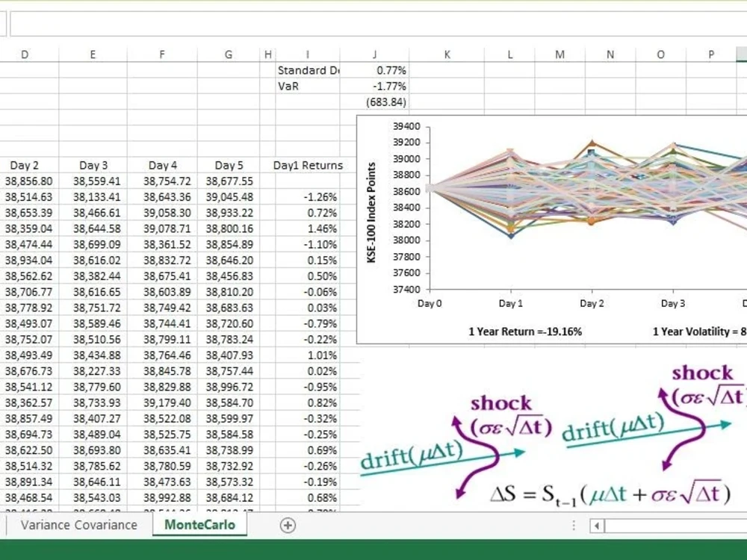The height and width of the screenshot is (560, 747).
Task: Select column header D
Action: click(25, 54)
